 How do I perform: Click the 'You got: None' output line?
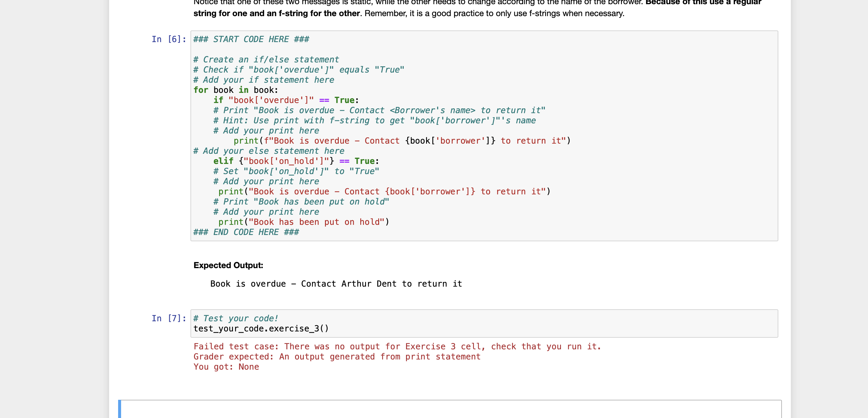click(226, 367)
